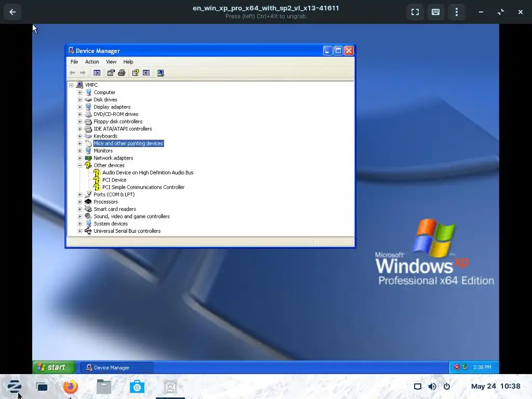Expand Floppy disk controllers node
Screen dimensions: 532x399
coord(79,122)
